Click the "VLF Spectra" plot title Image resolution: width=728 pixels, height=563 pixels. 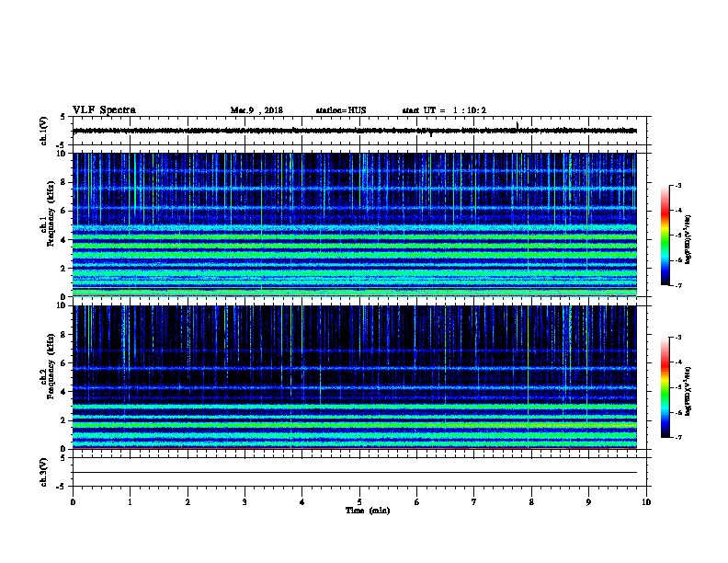click(x=104, y=110)
